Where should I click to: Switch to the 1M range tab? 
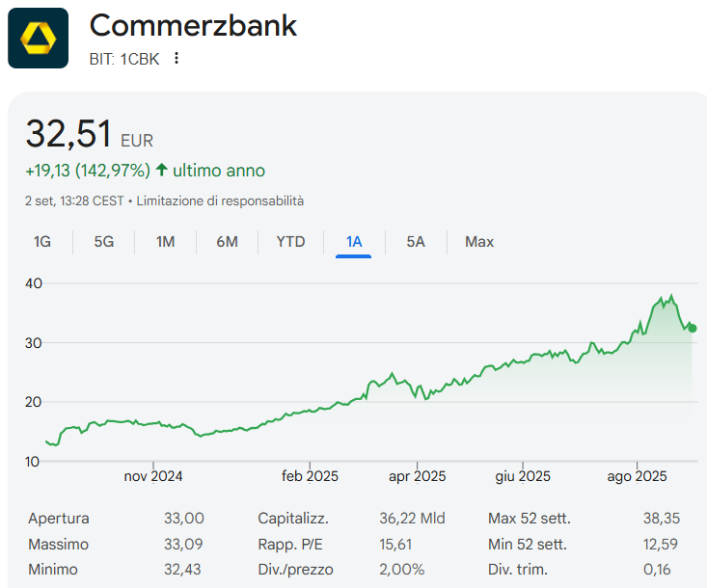click(166, 242)
